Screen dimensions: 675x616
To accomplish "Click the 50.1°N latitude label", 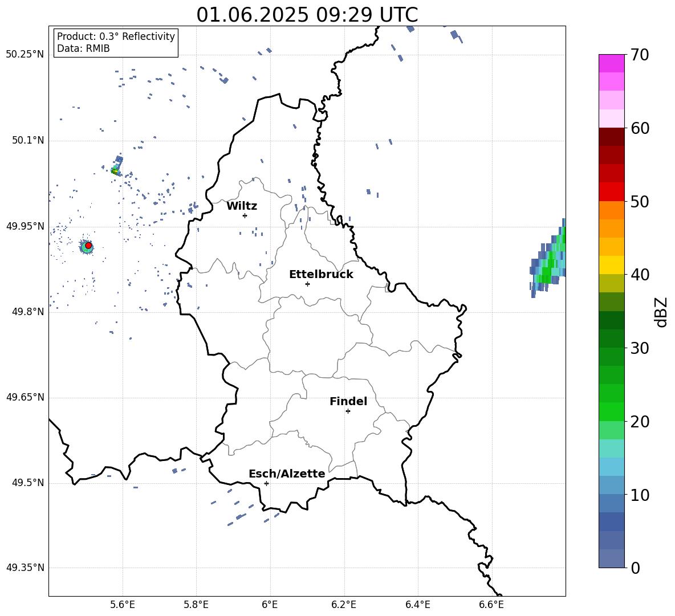I will (28, 140).
